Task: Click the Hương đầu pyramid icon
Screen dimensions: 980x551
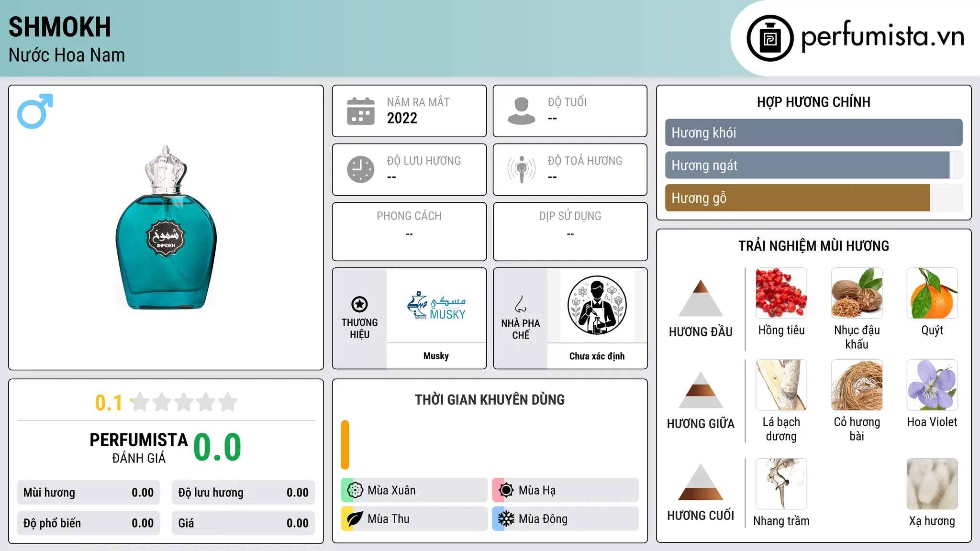Action: pos(701,298)
